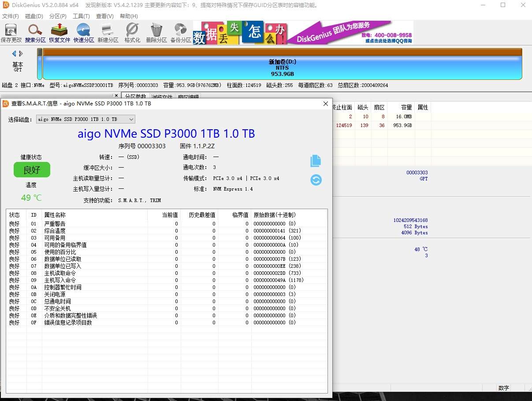Select the 主机读取命令 attribute row
Viewport: 532px width, 401px height.
167,273
